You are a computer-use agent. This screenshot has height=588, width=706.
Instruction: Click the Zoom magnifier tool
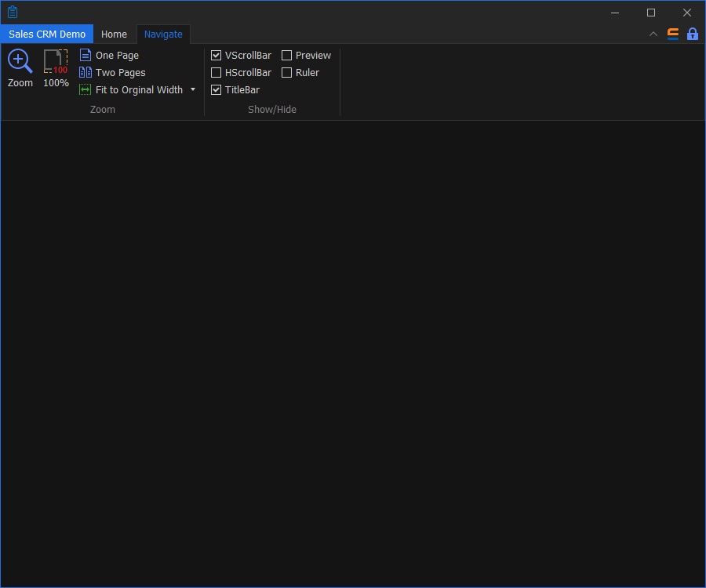pyautogui.click(x=20, y=68)
